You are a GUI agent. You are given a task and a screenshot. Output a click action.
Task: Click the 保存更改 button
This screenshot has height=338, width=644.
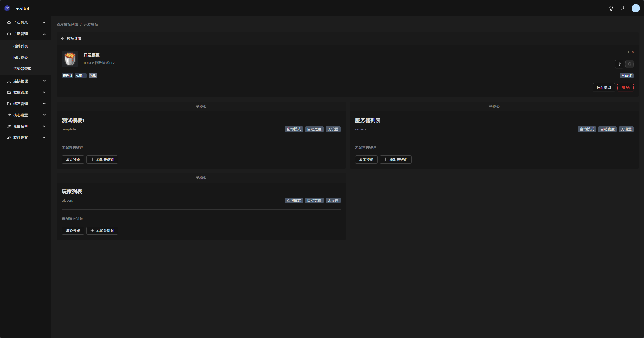click(604, 87)
